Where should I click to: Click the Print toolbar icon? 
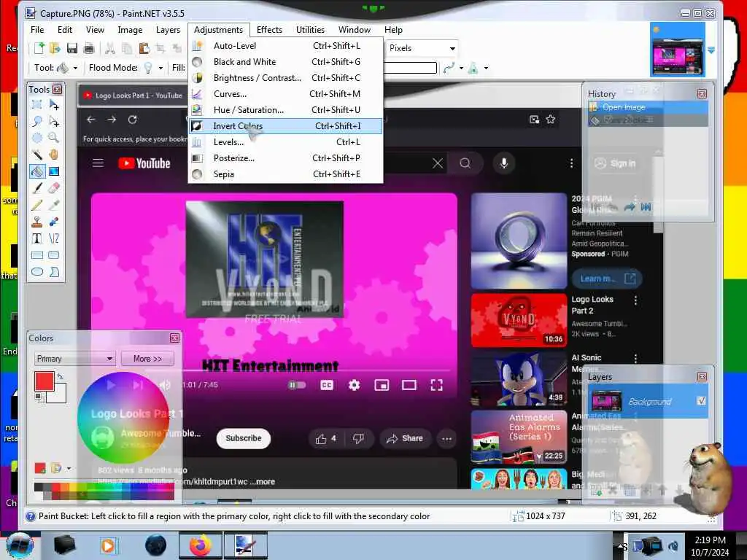click(88, 48)
